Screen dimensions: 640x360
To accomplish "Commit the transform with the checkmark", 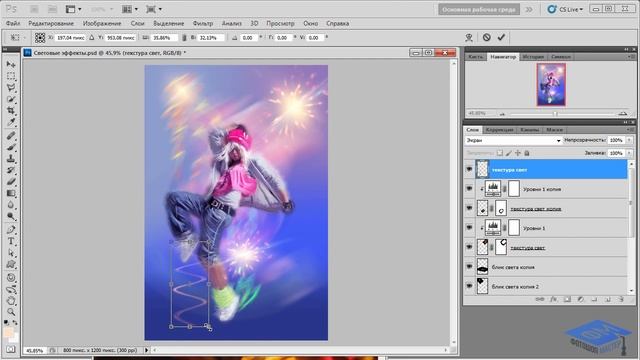I will click(x=501, y=37).
